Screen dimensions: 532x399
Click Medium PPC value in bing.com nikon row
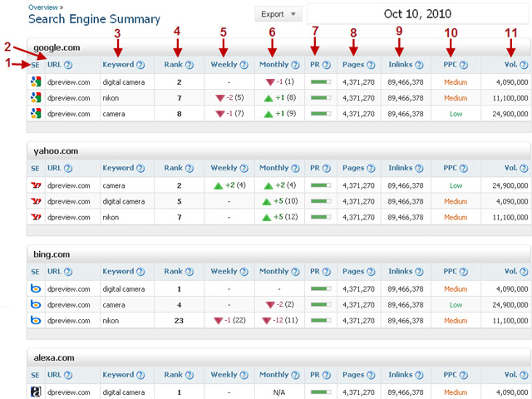tap(456, 320)
